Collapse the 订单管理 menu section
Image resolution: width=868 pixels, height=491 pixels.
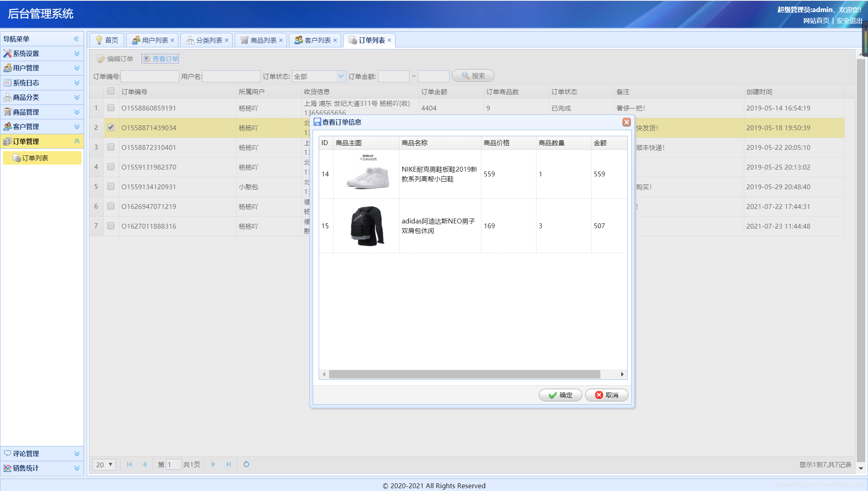click(77, 141)
